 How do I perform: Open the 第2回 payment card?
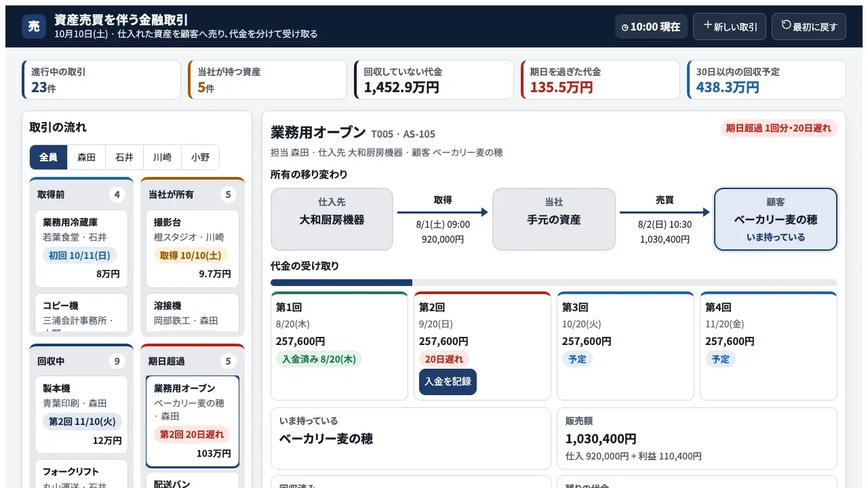482,346
